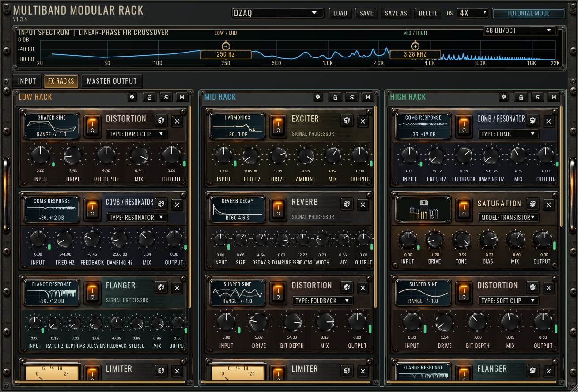578x392 pixels.
Task: Randomize the Low Rack Distortion module
Action: (x=161, y=121)
